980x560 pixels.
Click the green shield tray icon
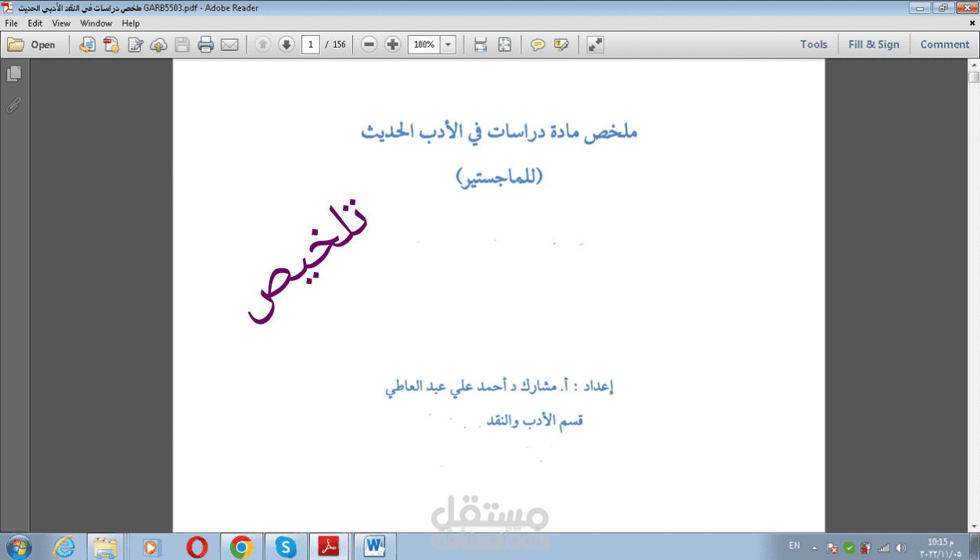click(x=849, y=548)
